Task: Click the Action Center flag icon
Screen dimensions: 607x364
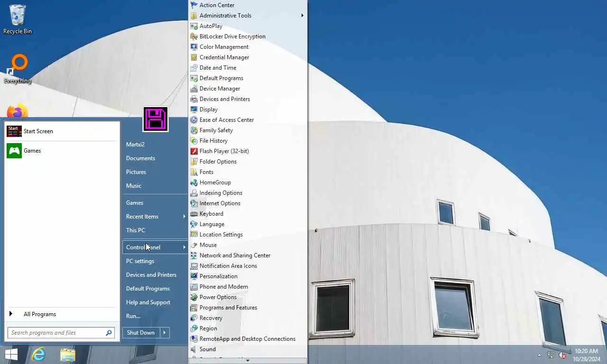Action: 193,5
